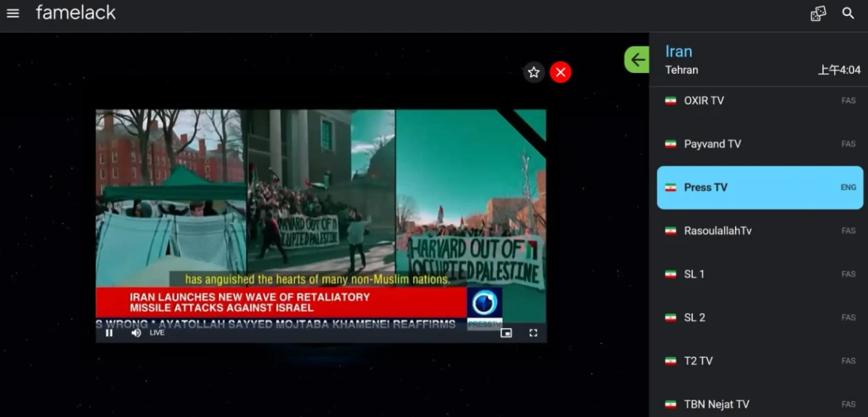Pause the live video stream
The width and height of the screenshot is (868, 417).
click(109, 333)
